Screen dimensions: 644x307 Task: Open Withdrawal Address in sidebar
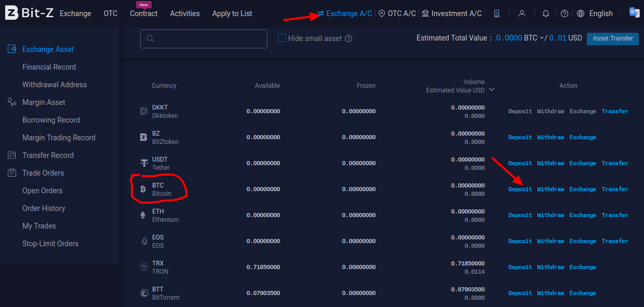[55, 85]
